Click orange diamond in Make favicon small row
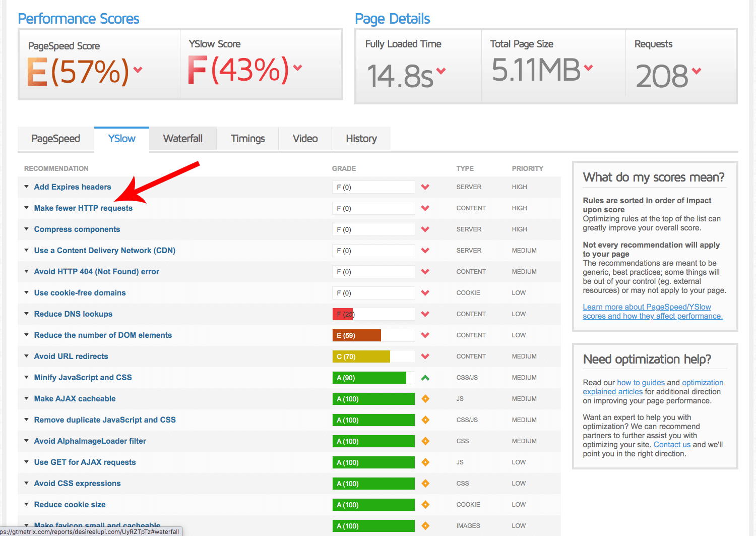Viewport: 756px width, 536px height. pyautogui.click(x=425, y=526)
